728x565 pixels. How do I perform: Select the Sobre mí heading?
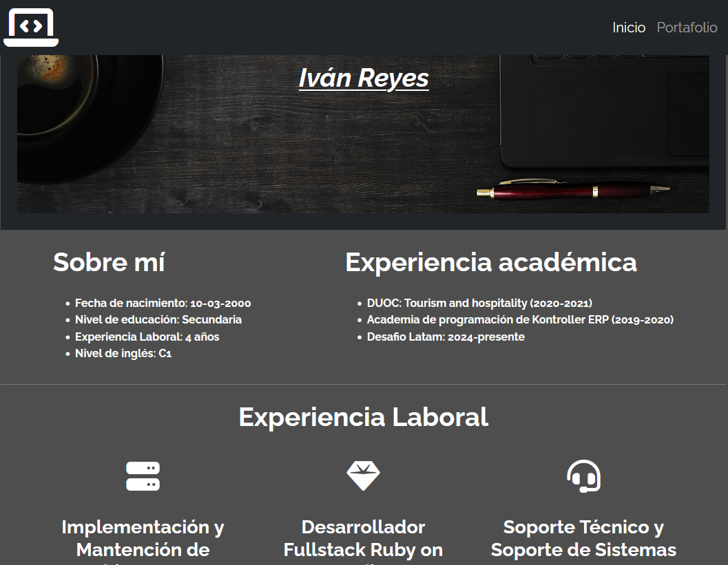coord(109,262)
